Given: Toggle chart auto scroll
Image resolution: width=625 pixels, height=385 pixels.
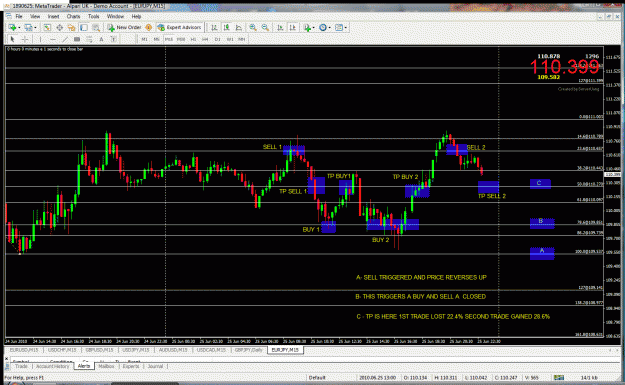Looking at the screenshot, I should tap(280, 28).
